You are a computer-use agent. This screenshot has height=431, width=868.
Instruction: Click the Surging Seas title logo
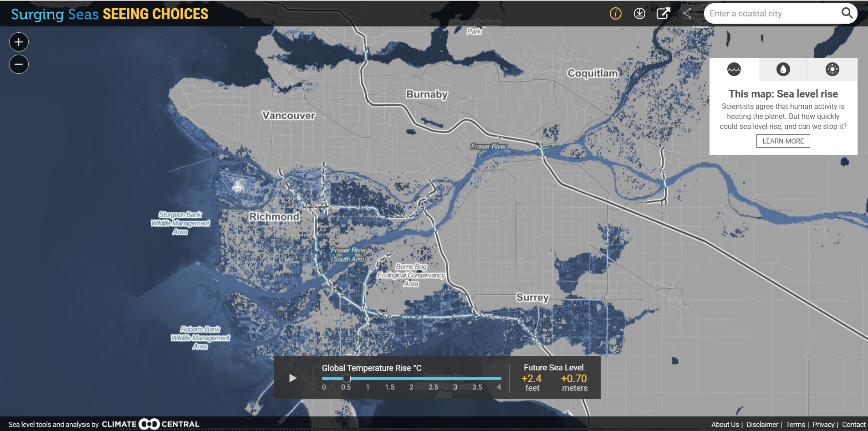(109, 14)
